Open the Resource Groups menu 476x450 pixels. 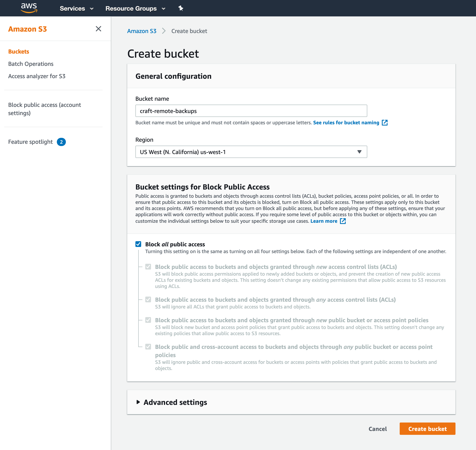coord(135,8)
